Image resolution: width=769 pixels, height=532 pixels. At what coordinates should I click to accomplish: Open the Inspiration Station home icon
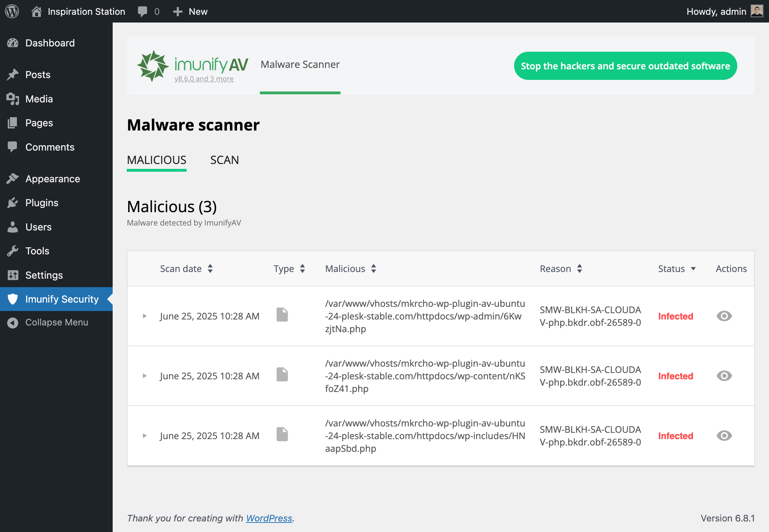[36, 12]
